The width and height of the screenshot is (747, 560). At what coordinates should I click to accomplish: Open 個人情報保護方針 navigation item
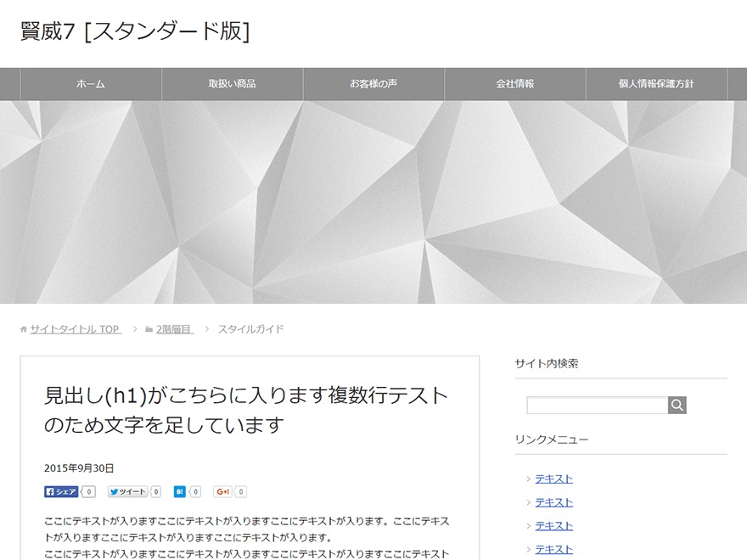(656, 84)
